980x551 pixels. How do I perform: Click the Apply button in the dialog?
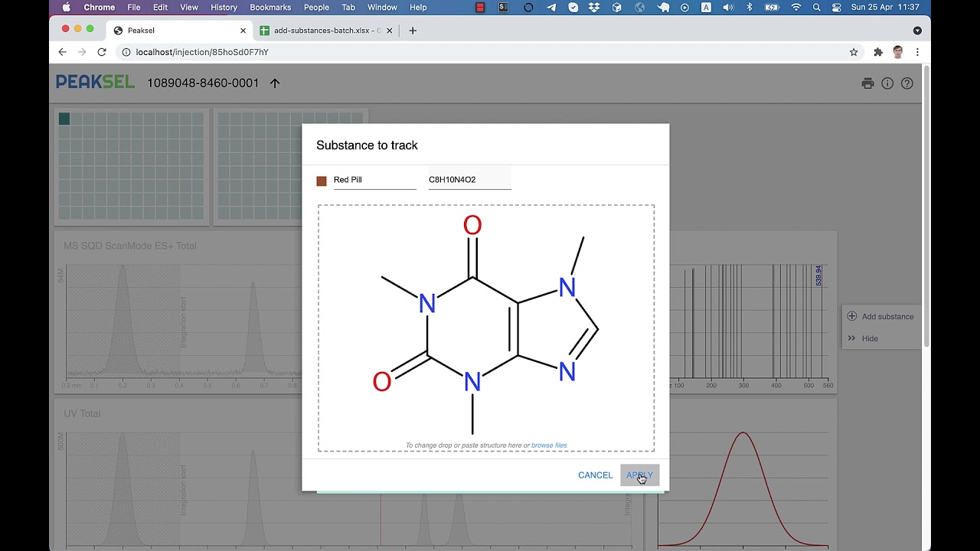click(x=639, y=475)
